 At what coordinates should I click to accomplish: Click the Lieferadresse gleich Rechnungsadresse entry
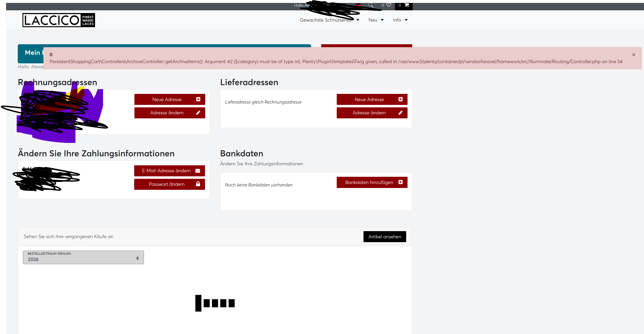click(x=263, y=102)
